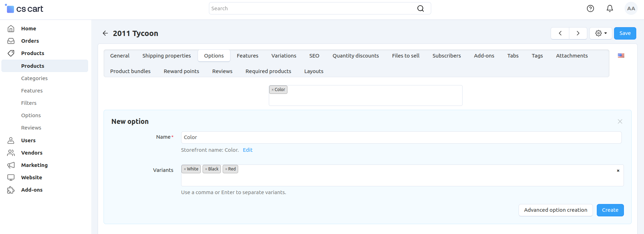
Task: Click the CS-Cart logo
Action: [24, 9]
